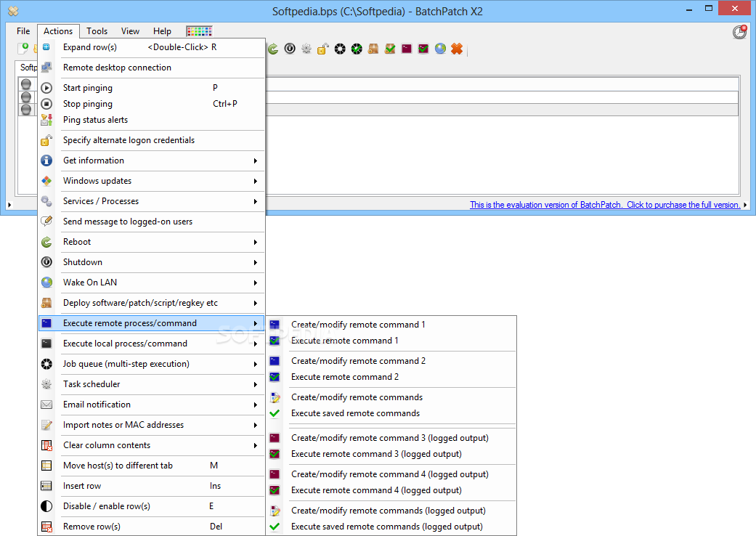Expand the Wake On LAN submenu arrow

click(x=256, y=283)
